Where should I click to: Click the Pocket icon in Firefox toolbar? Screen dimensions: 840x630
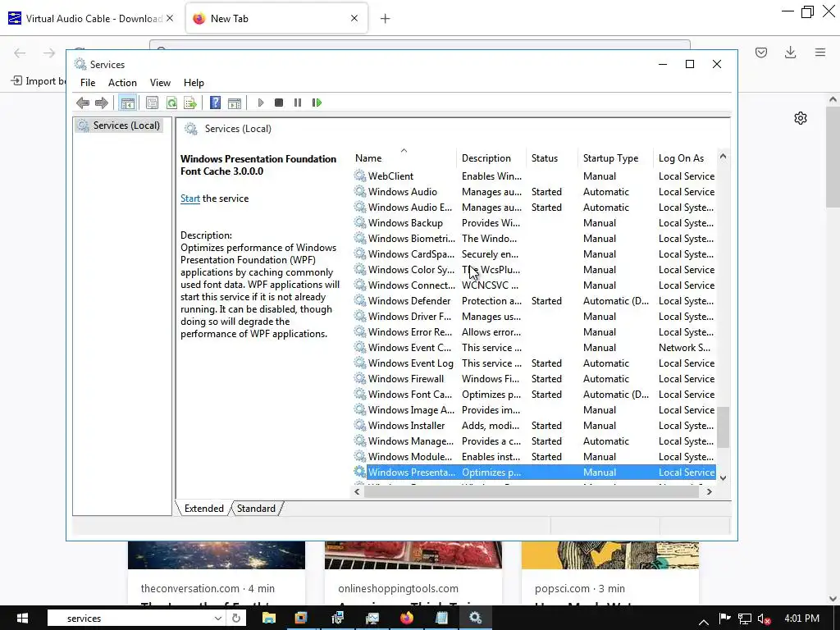761,52
